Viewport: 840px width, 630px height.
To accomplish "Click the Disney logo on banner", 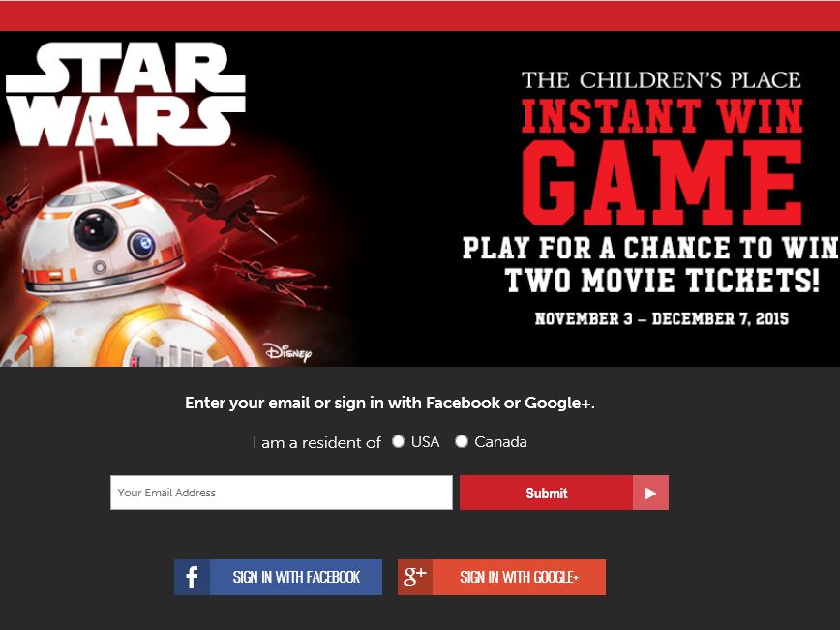I will point(287,352).
